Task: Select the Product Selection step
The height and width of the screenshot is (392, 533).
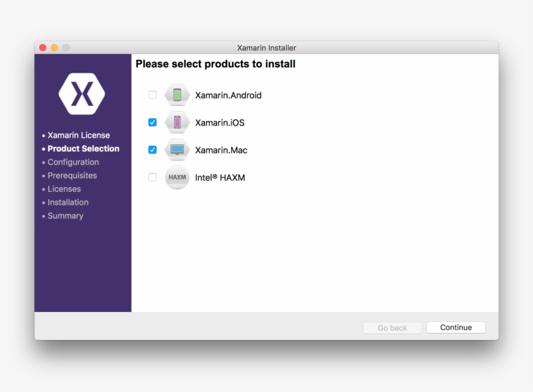Action: 83,148
